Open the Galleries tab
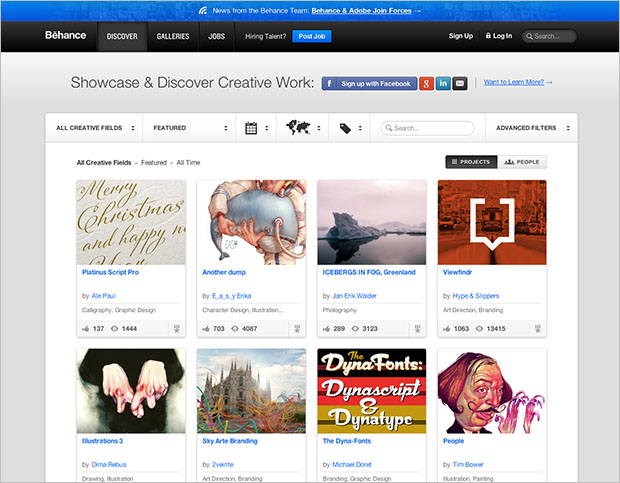The image size is (620, 483). (173, 36)
